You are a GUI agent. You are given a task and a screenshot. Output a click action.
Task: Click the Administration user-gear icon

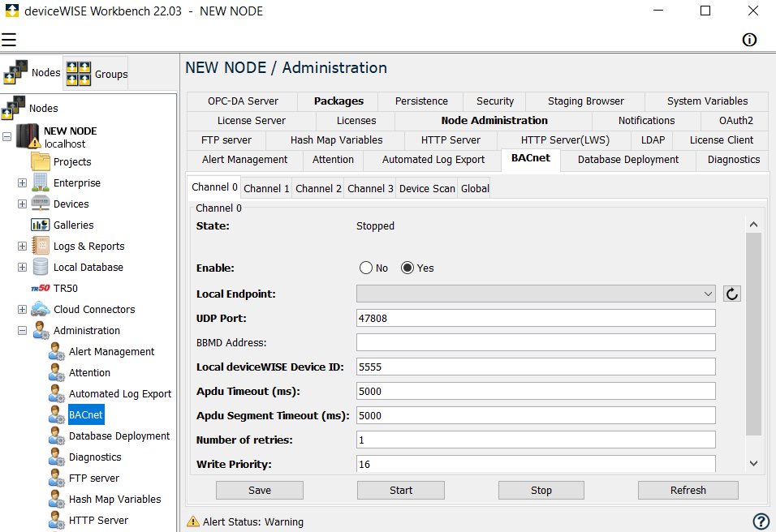41,330
